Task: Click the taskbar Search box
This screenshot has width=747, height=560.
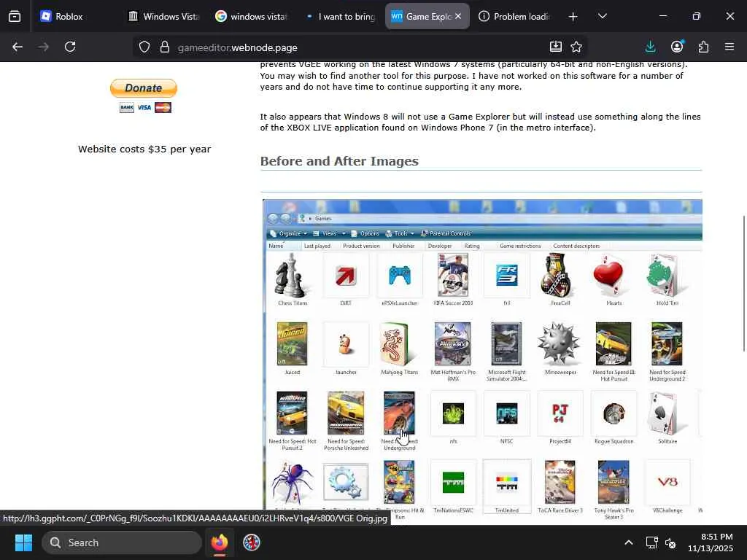Action: pyautogui.click(x=122, y=542)
